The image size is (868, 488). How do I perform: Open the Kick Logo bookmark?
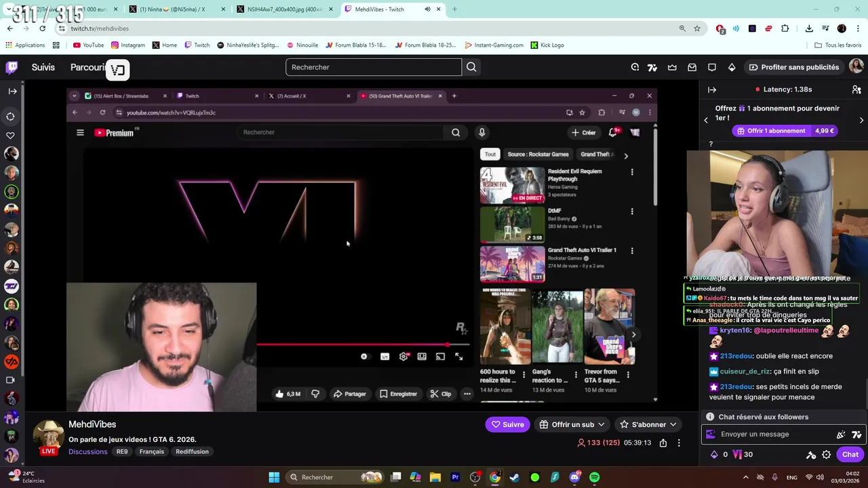(547, 45)
